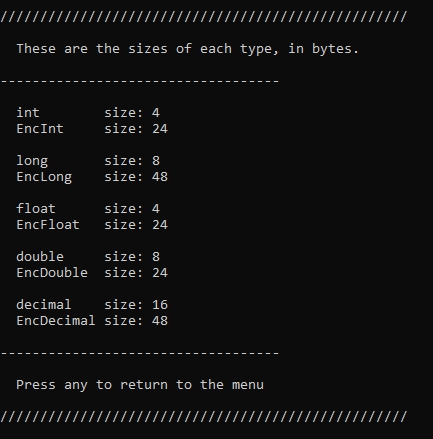433x439 pixels.
Task: Click the float size value 4
Action: pos(156,209)
